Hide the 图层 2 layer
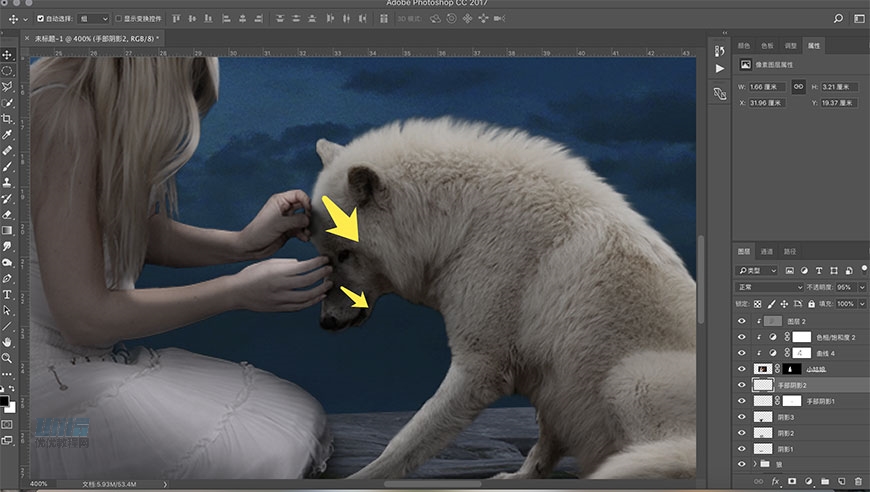This screenshot has height=492, width=870. point(742,321)
